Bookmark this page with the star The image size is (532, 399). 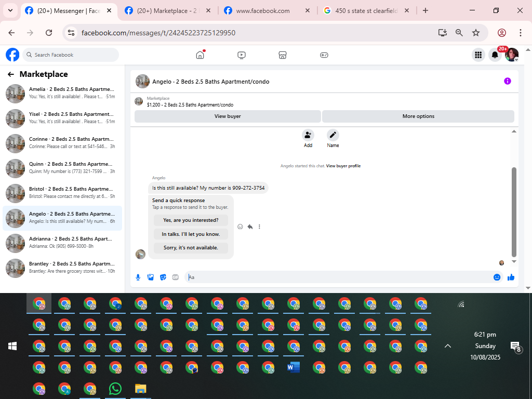click(476, 33)
